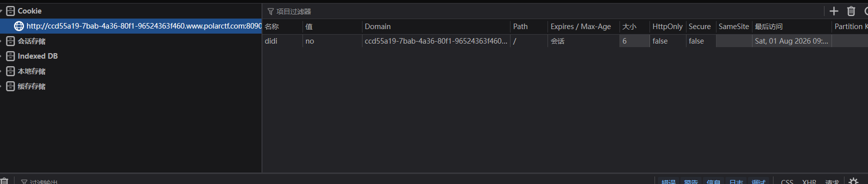
Task: Toggle the 错误 console filter
Action: (668, 181)
